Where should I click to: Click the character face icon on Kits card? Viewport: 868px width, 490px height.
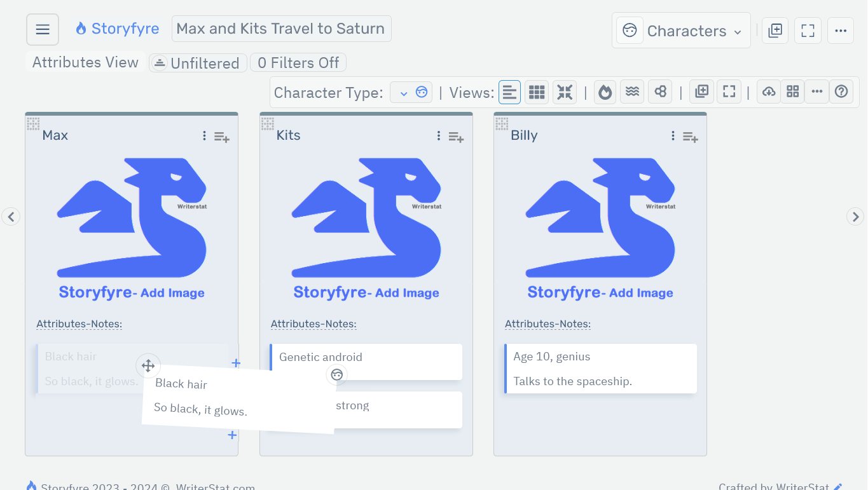337,375
